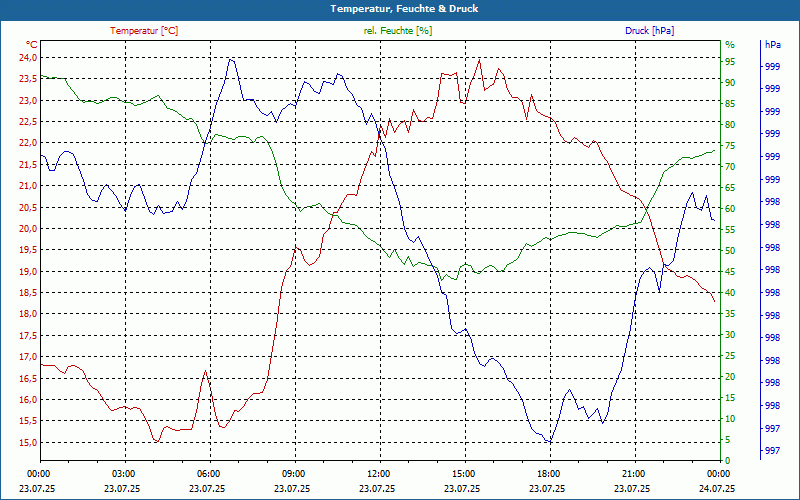Click the "80" humidity axis value
The image size is (800, 500).
tap(730, 124)
